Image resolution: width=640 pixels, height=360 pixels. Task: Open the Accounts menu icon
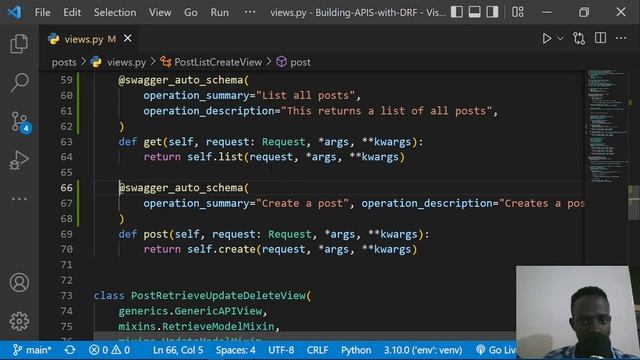point(19,282)
